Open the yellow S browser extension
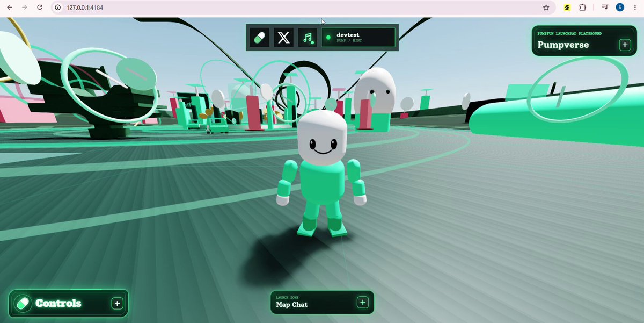The height and width of the screenshot is (323, 644). pos(567,8)
